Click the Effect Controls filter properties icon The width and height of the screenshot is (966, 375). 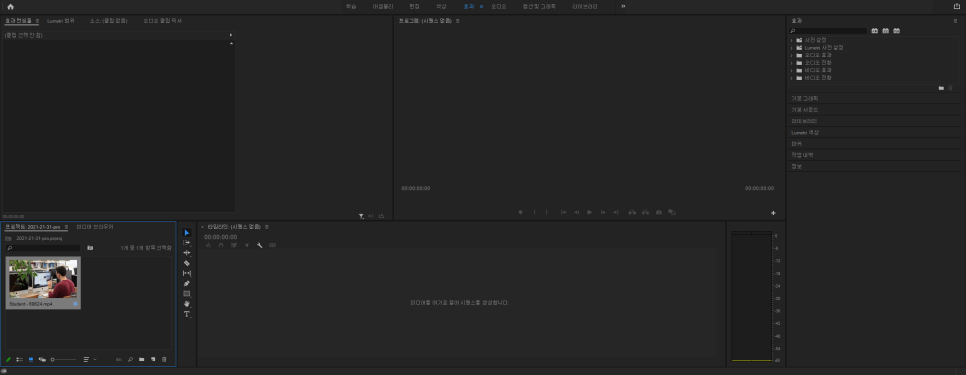pos(361,216)
